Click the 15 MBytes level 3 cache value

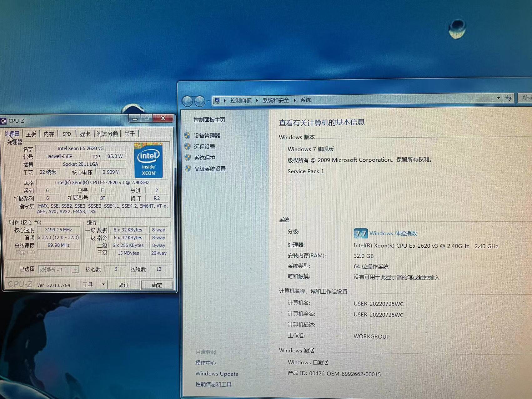click(128, 253)
